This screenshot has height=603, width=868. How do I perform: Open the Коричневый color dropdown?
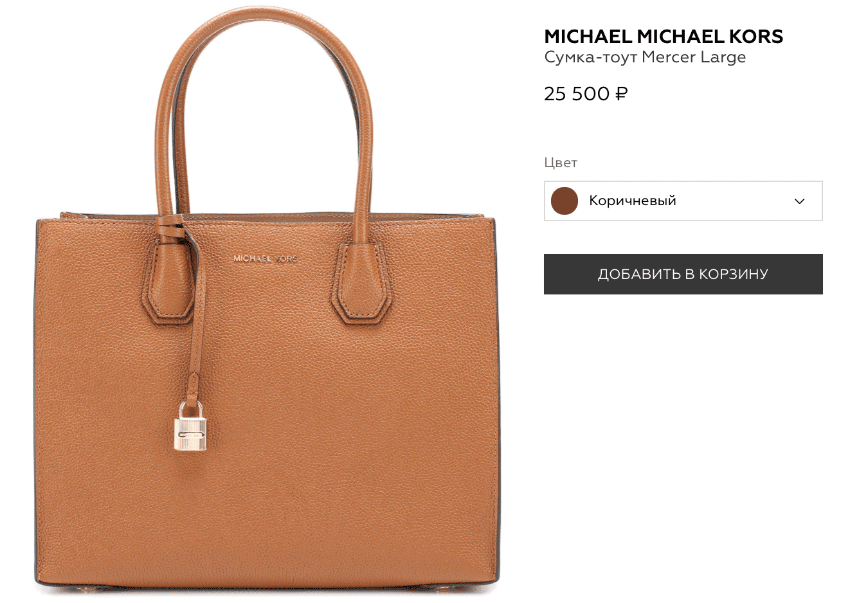point(683,201)
